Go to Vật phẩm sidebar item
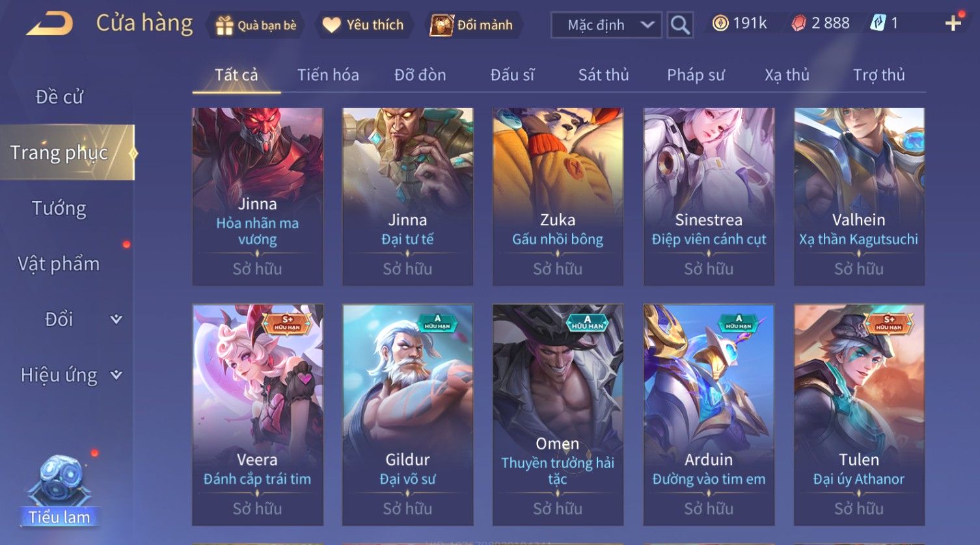980x545 pixels. [x=59, y=264]
